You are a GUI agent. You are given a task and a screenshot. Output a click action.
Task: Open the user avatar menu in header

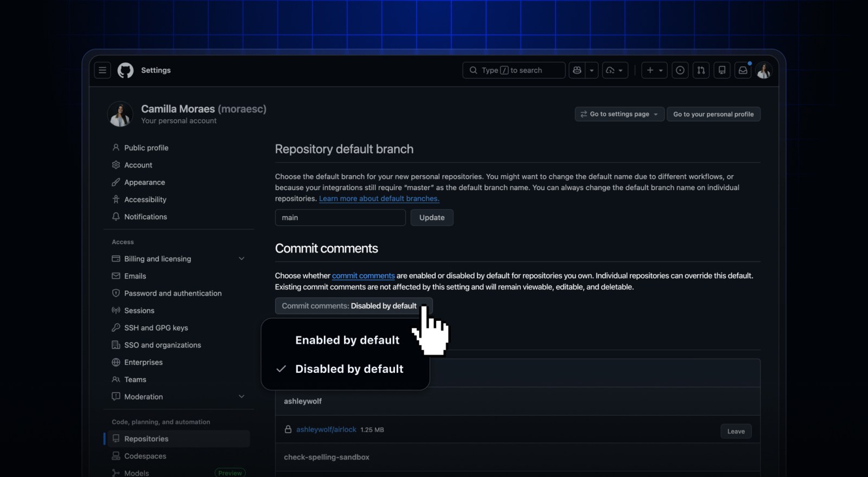(x=764, y=70)
